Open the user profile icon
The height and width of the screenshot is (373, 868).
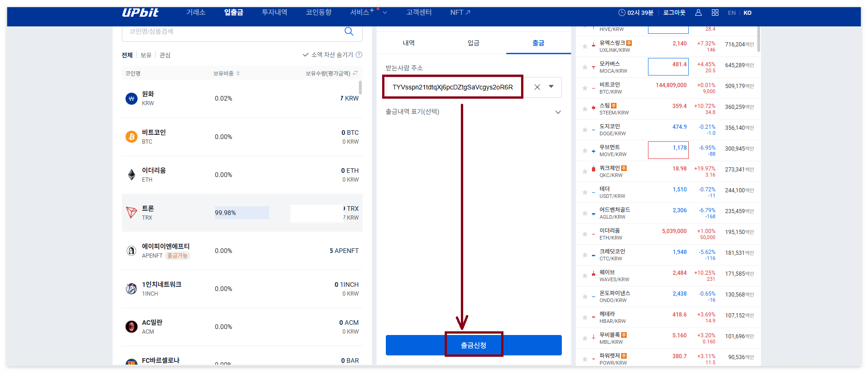[698, 13]
